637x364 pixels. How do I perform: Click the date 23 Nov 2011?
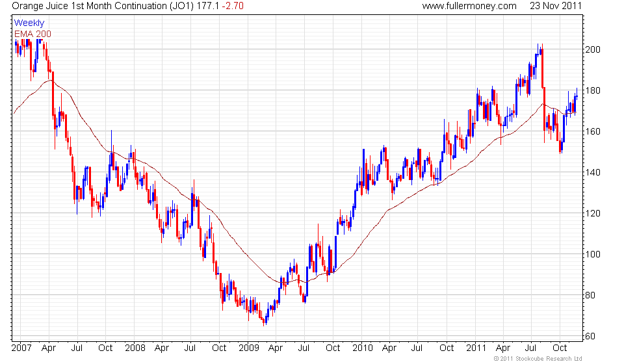[x=555, y=6]
